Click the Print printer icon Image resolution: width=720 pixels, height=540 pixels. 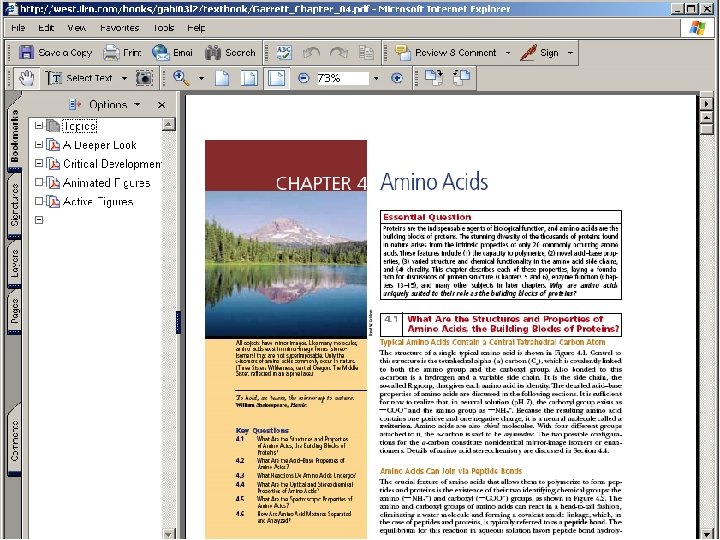[111, 53]
